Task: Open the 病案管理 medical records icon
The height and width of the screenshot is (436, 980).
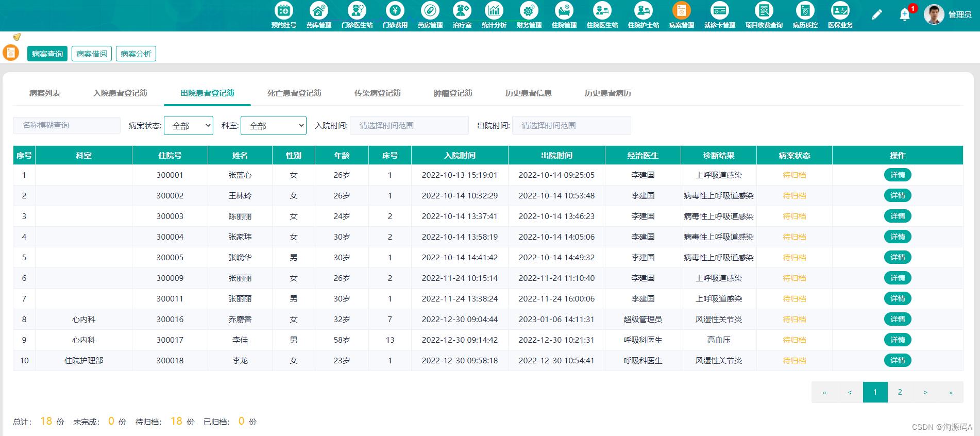Action: coord(682,10)
